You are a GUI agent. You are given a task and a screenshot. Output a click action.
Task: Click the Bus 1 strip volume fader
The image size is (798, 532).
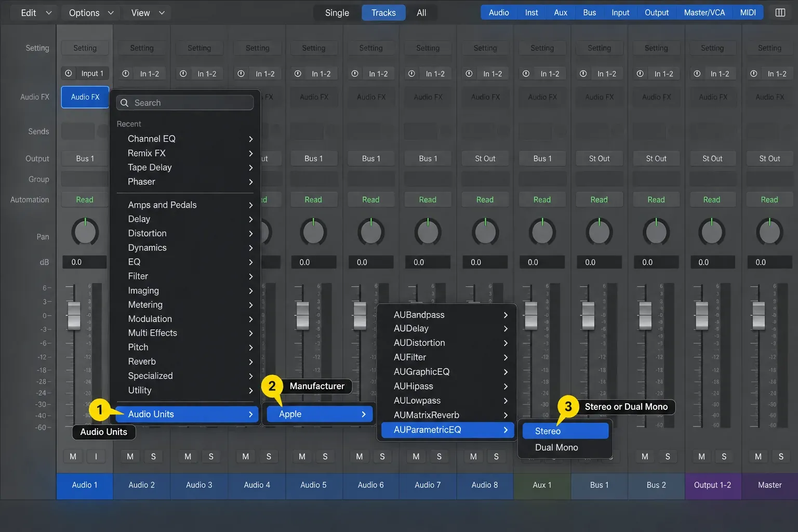point(588,315)
